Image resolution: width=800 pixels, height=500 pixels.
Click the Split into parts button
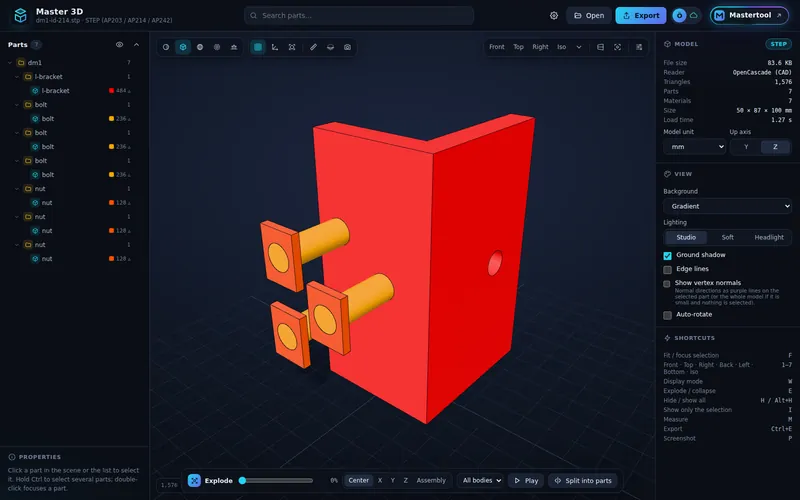[x=583, y=481]
